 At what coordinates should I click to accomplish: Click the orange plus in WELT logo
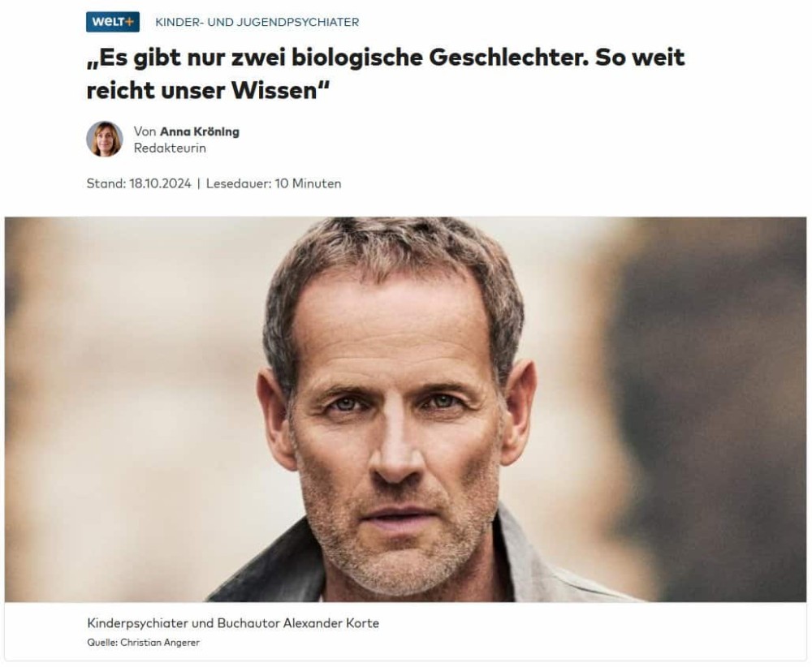pyautogui.click(x=129, y=22)
